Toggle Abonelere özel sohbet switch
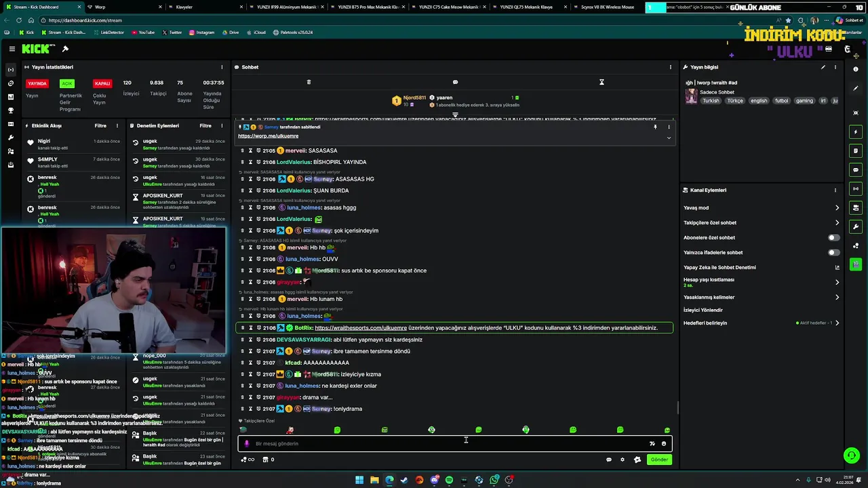Viewport: 868px width, 488px height. [x=833, y=237]
